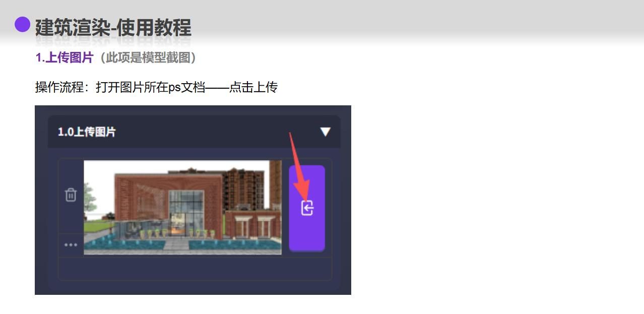Click the empty row below the thumbnail
The height and width of the screenshot is (314, 644).
coord(195,269)
